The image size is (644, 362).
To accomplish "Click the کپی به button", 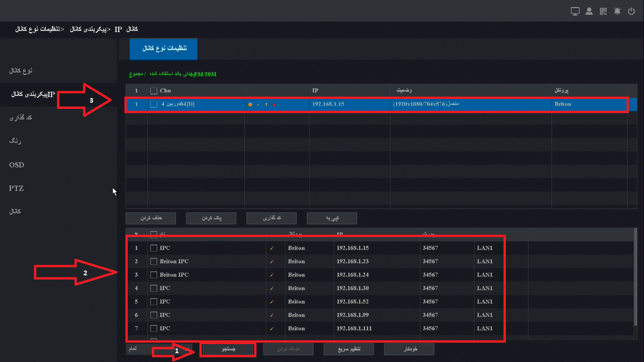I will pyautogui.click(x=332, y=218).
